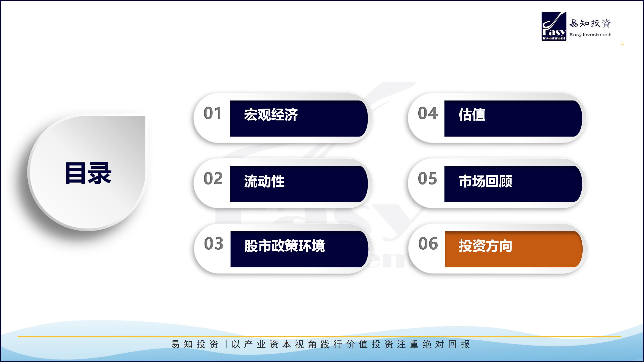Click the 宏观经济 section bar

(x=299, y=118)
